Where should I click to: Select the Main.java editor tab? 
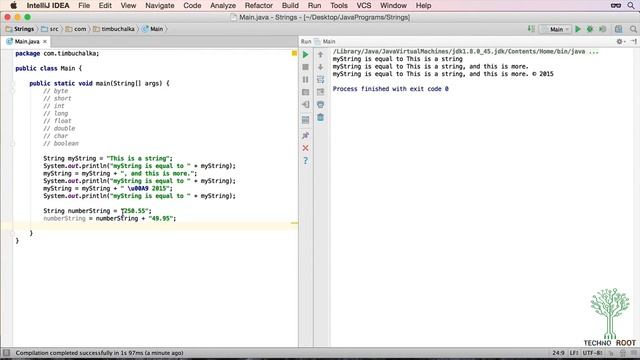click(27, 42)
